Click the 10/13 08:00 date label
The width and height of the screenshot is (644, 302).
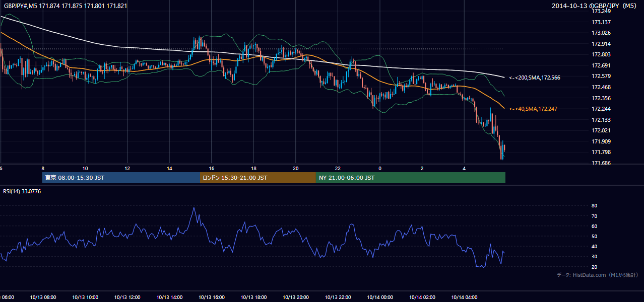43,297
